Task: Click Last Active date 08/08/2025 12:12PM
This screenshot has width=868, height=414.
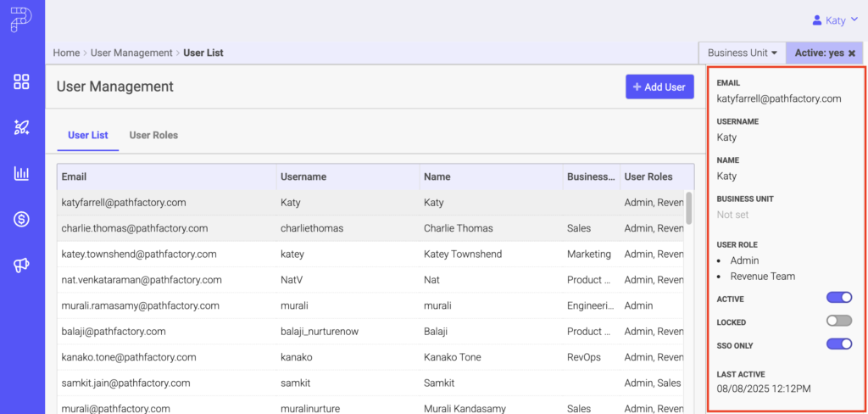Action: click(x=764, y=388)
